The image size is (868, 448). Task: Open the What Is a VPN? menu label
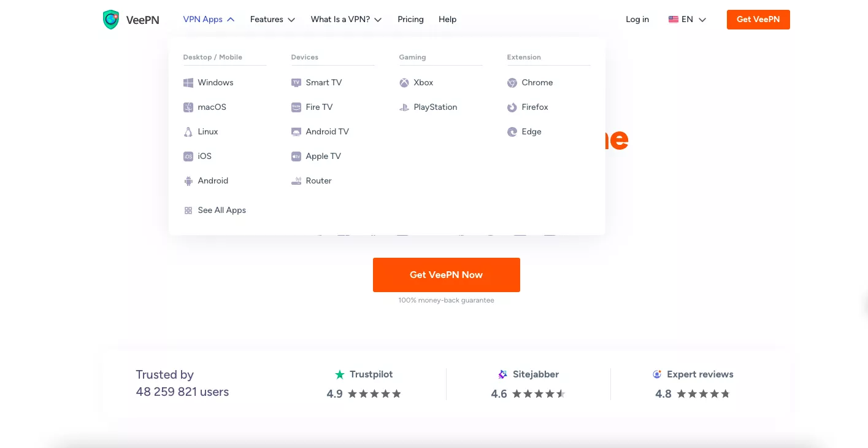click(x=340, y=20)
